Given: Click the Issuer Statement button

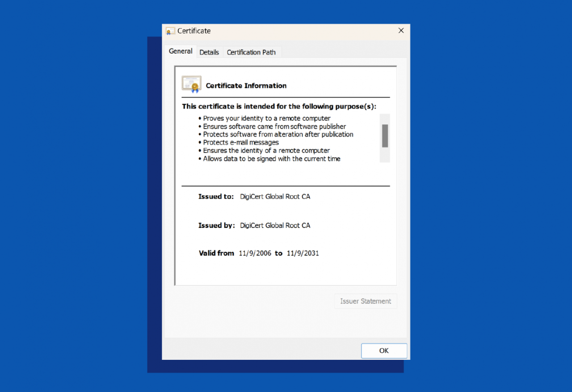Looking at the screenshot, I should tap(366, 301).
